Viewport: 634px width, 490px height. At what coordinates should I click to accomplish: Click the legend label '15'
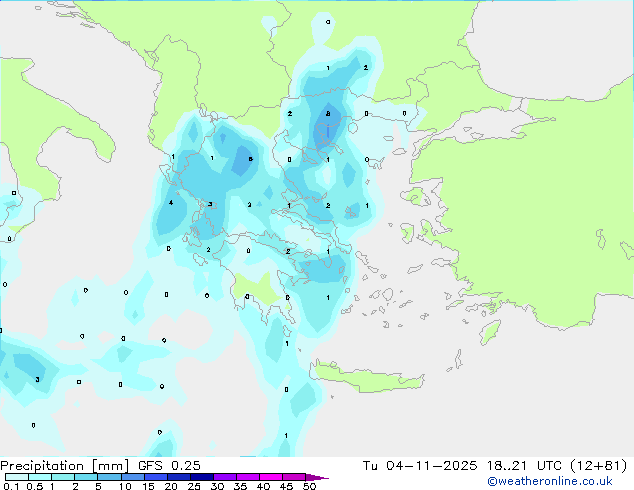pos(148,486)
